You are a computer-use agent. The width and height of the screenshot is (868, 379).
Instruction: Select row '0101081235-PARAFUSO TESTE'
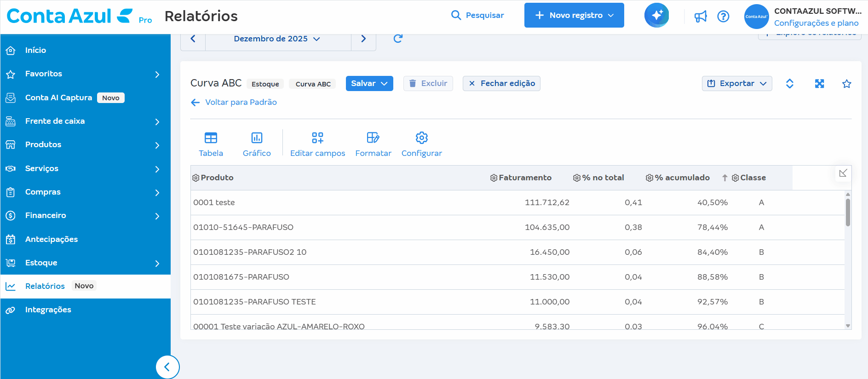click(x=517, y=302)
